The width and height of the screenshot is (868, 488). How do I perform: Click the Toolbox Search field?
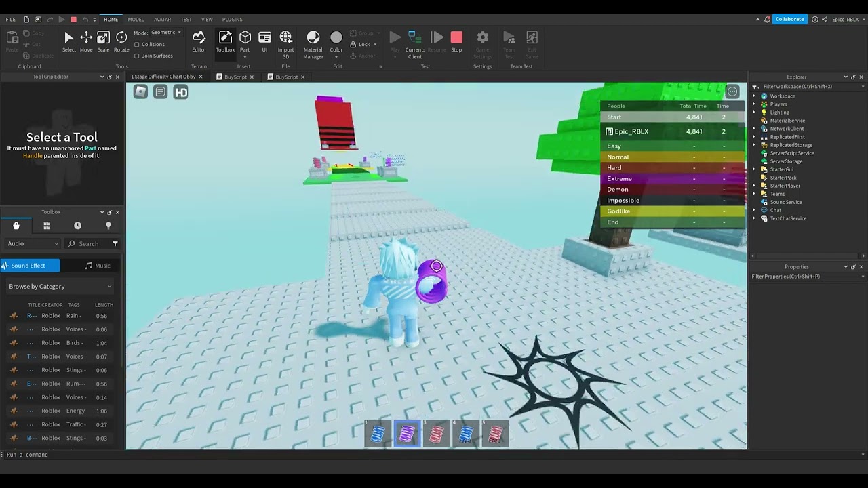coord(88,243)
